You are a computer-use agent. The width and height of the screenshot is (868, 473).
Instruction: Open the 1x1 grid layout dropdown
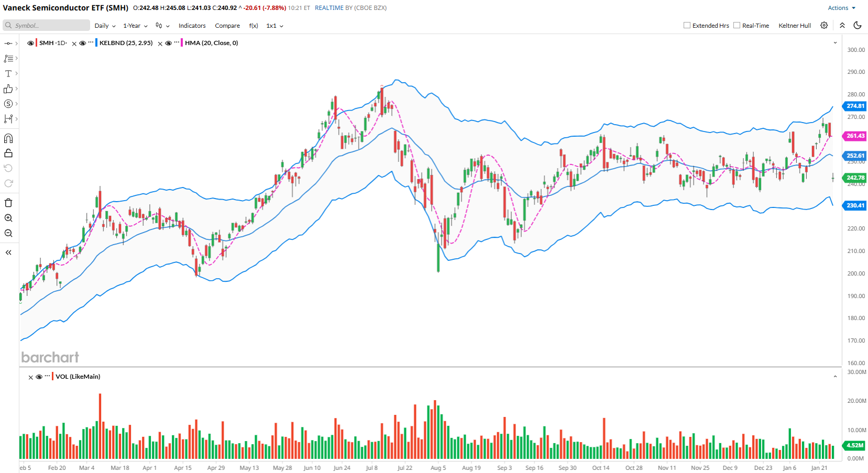[x=274, y=26]
